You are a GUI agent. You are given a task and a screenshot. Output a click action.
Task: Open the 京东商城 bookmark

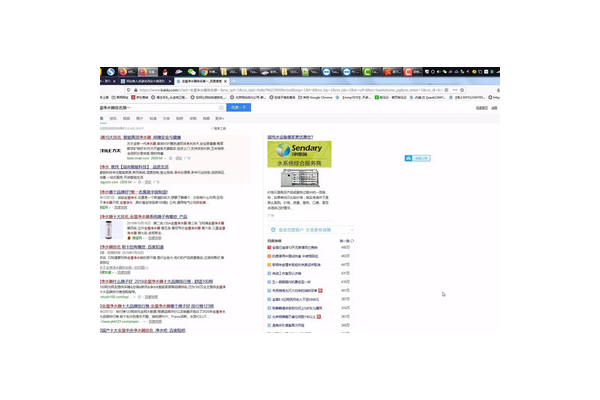[140, 97]
